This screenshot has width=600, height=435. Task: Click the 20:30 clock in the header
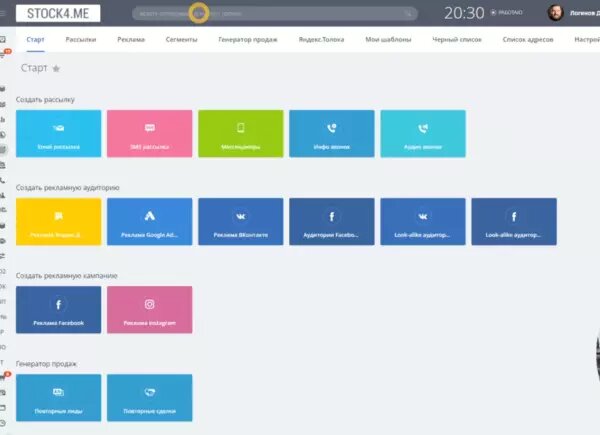click(464, 13)
